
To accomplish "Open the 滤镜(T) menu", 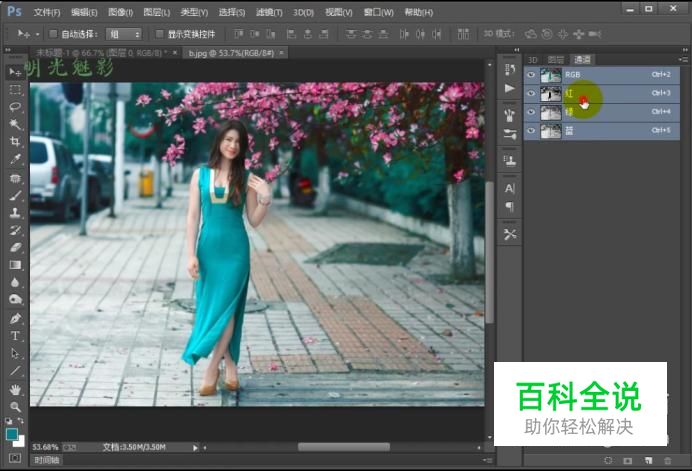I will (x=269, y=12).
